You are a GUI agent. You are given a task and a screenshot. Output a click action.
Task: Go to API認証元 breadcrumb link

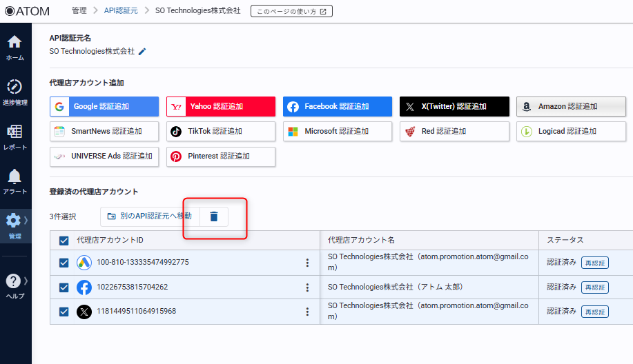tap(121, 11)
